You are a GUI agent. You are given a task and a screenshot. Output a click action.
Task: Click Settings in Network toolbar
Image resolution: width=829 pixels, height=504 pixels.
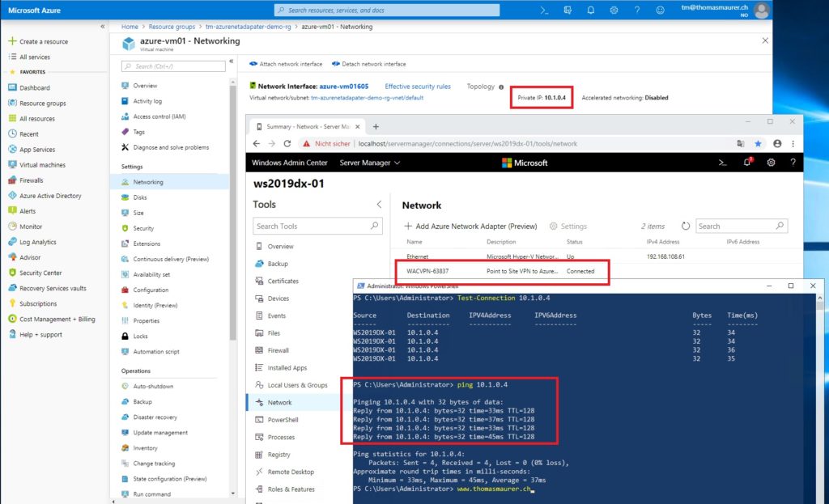click(568, 227)
